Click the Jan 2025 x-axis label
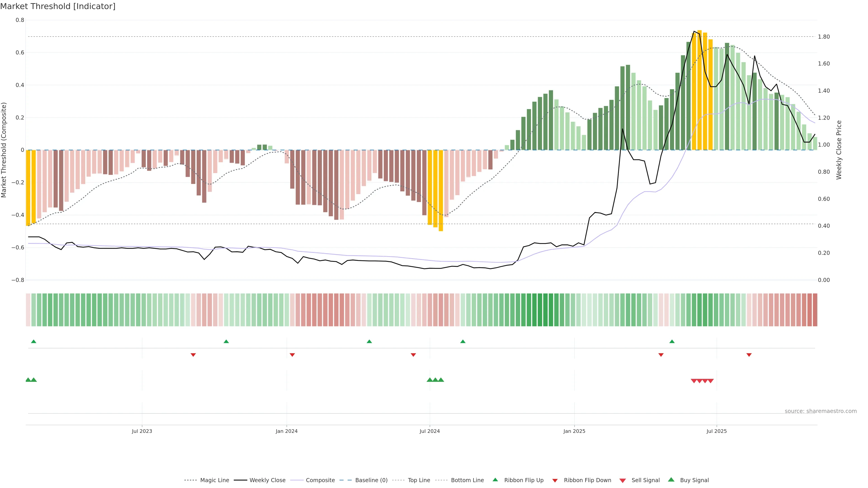 pyautogui.click(x=574, y=431)
